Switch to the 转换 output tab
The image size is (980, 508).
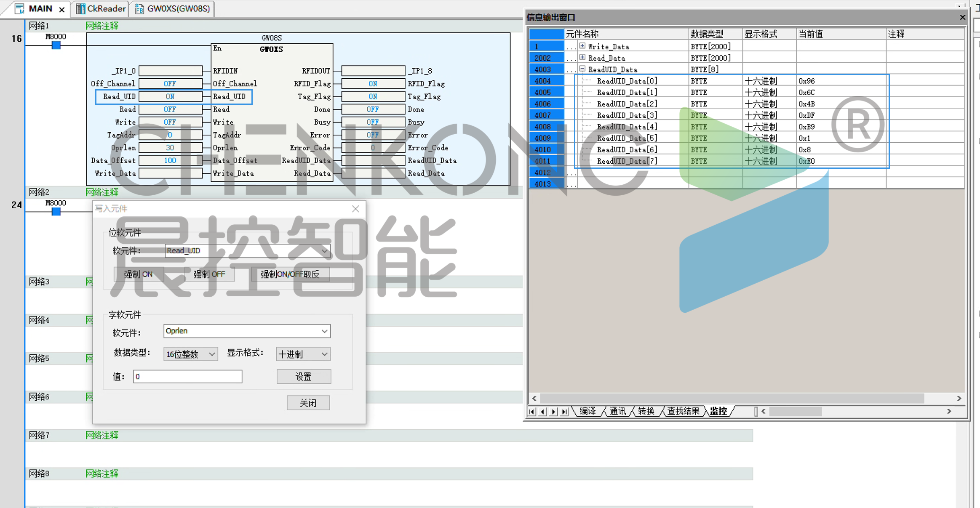point(646,411)
